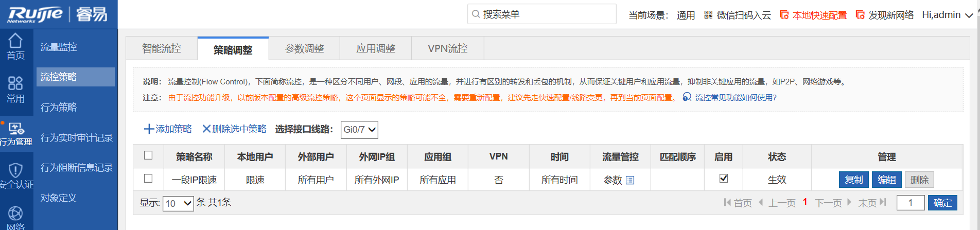Viewport: 980px width, 230px height.
Task: Click the 搜索菜单 search input field
Action: 546,14
